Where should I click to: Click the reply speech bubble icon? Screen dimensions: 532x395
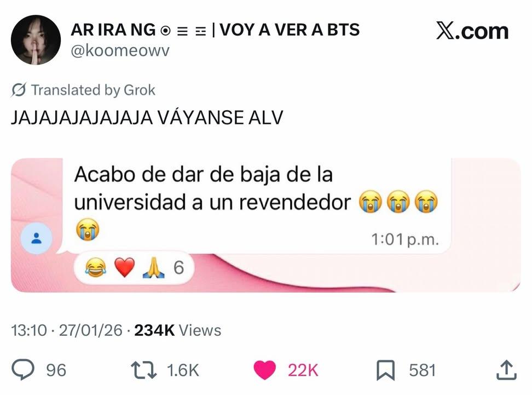click(x=23, y=370)
